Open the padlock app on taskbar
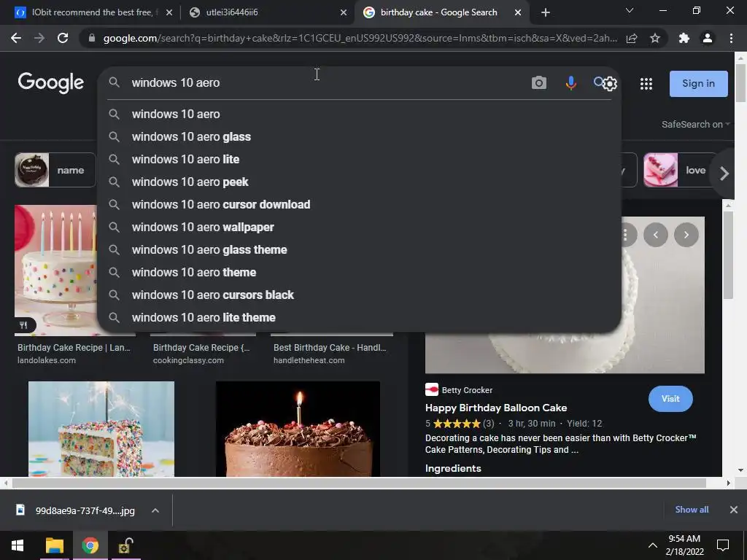This screenshot has width=747, height=560. click(125, 545)
